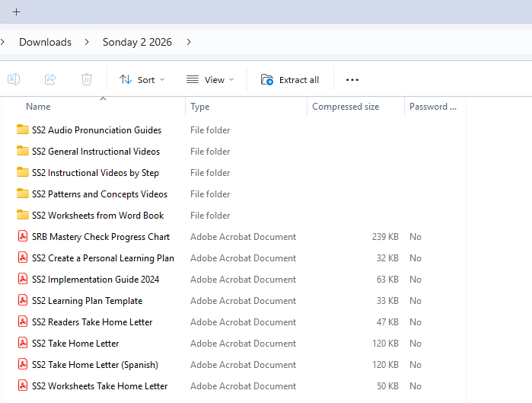Open the Sort dropdown menu
Viewport: 532px width, 403px height.
(x=142, y=79)
